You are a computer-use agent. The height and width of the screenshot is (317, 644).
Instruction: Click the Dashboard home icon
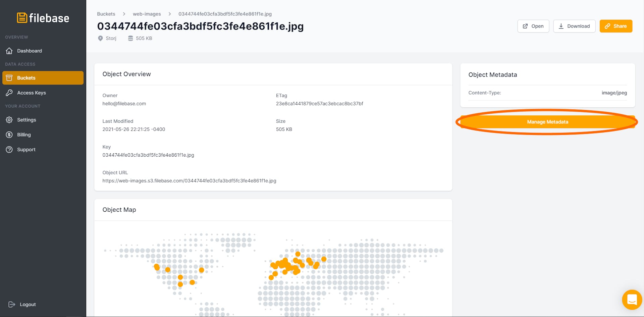(9, 51)
